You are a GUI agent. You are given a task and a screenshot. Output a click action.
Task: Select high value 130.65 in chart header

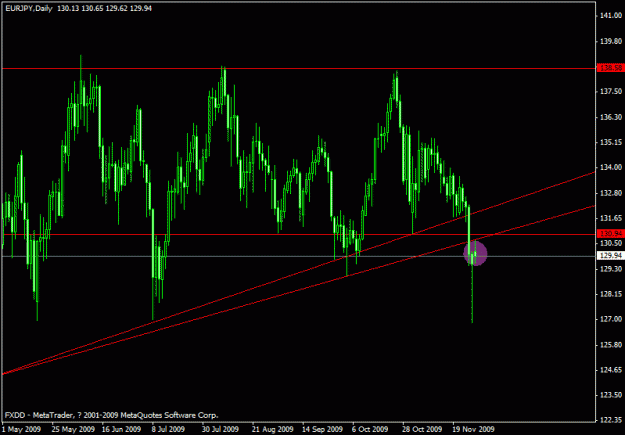tap(92, 8)
